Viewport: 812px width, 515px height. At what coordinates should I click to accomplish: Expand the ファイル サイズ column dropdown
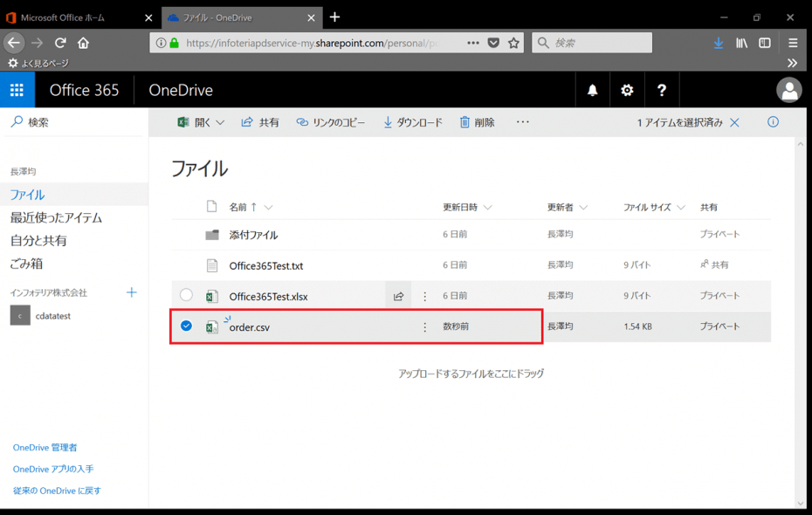tap(681, 208)
